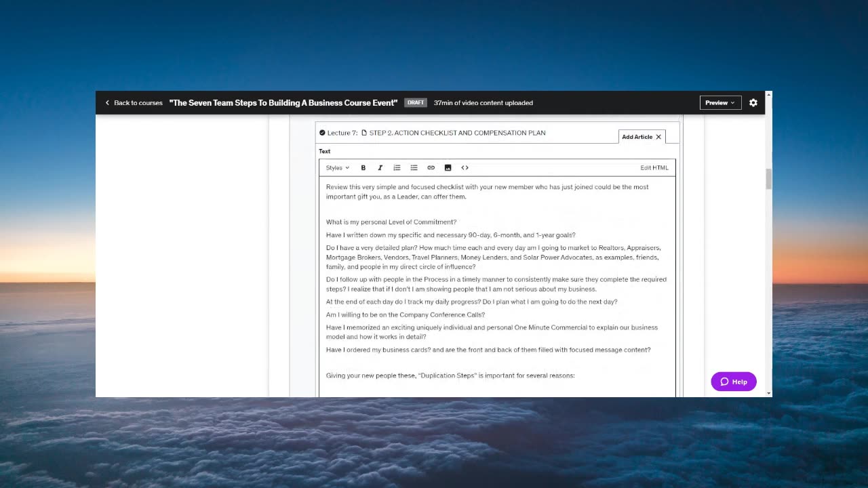Open the Styles dropdown
This screenshot has width=868, height=488.
tap(338, 168)
